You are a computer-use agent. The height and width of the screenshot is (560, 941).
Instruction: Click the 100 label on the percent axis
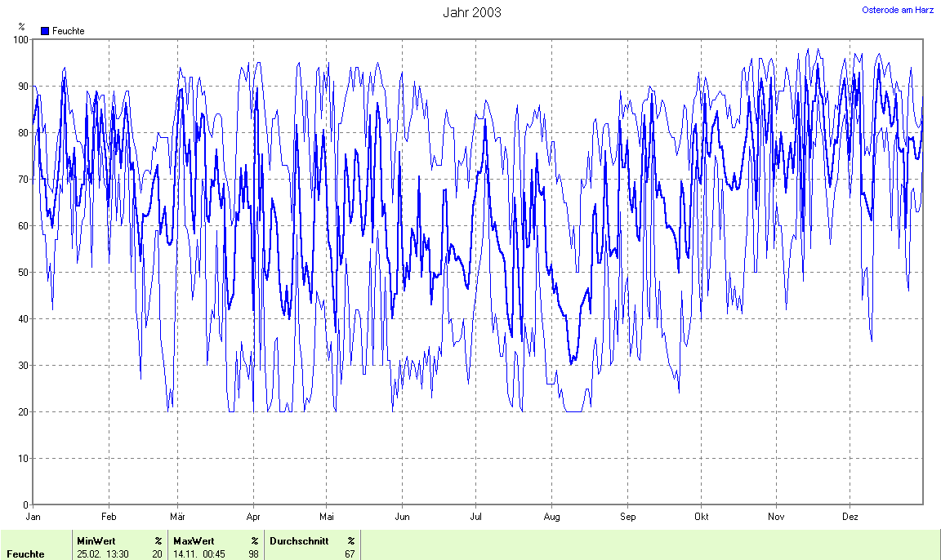tap(20, 39)
